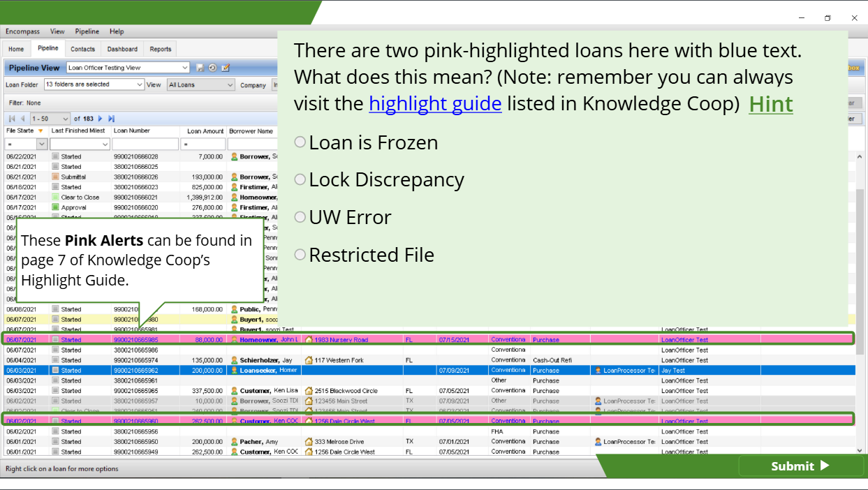Open the Pipeline View selector dropdown
This screenshot has width=868, height=490.
click(184, 68)
